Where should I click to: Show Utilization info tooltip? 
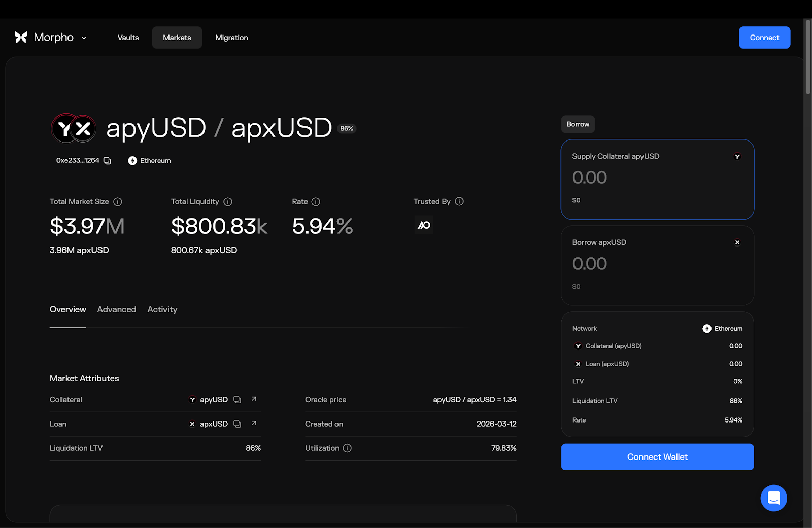347,448
